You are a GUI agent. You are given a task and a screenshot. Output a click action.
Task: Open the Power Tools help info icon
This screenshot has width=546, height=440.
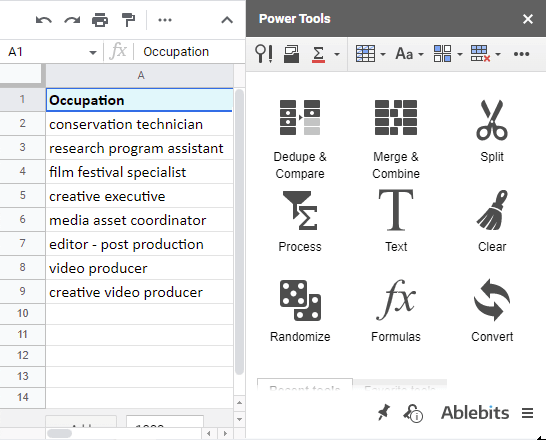413,413
